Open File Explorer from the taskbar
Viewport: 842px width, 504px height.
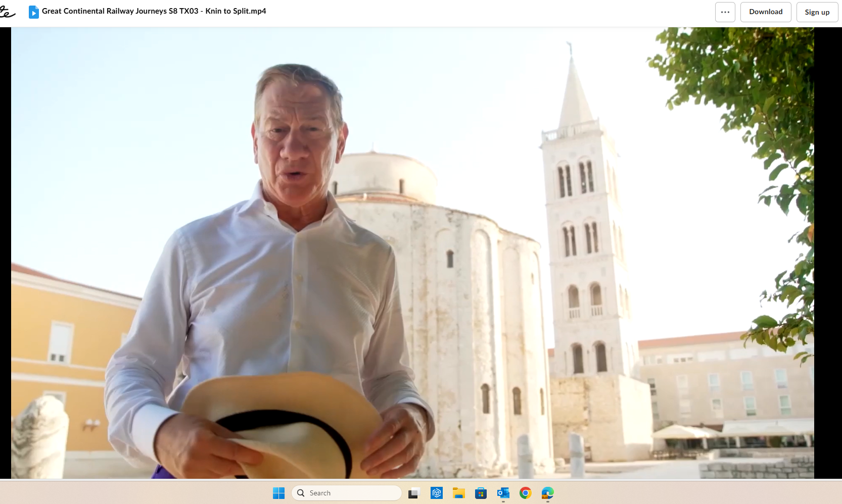[x=459, y=493]
